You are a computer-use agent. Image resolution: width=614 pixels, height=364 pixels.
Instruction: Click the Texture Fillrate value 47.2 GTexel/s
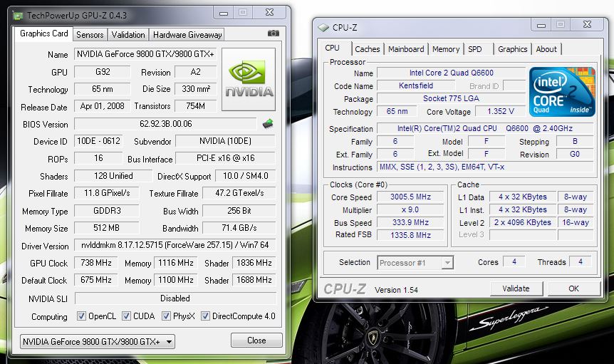pos(239,193)
